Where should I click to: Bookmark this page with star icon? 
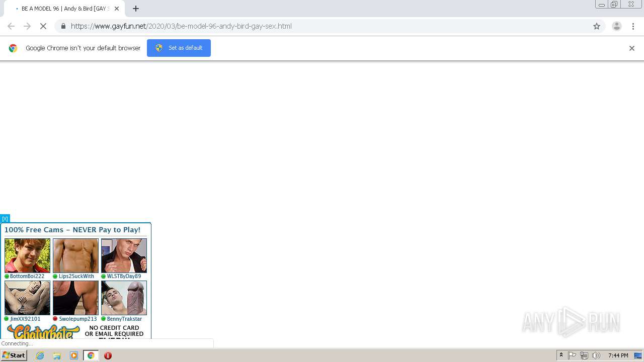click(597, 26)
